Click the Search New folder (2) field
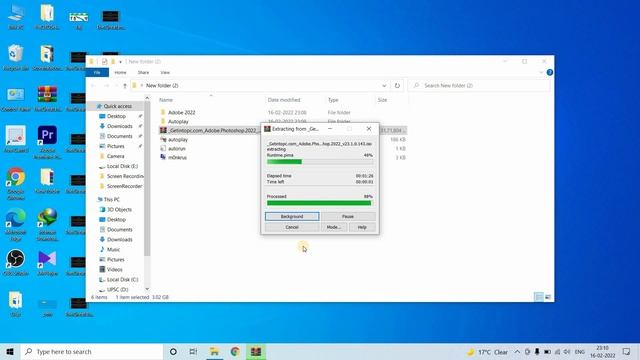 479,86
